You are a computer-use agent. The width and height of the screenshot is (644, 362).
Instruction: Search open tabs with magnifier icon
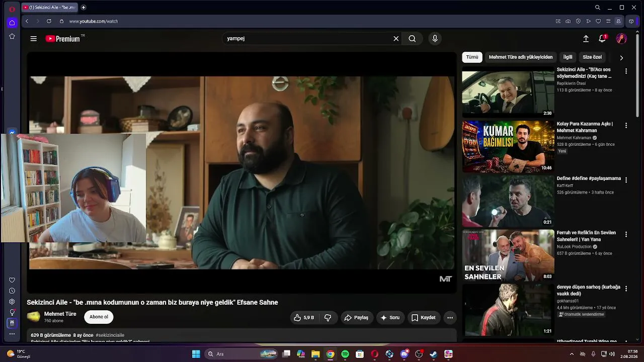pyautogui.click(x=598, y=8)
